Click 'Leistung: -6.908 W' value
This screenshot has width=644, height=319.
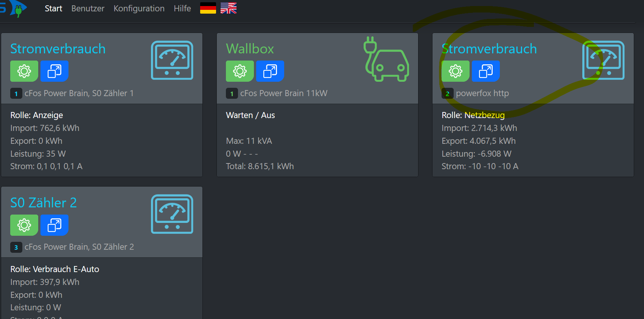[x=476, y=154]
